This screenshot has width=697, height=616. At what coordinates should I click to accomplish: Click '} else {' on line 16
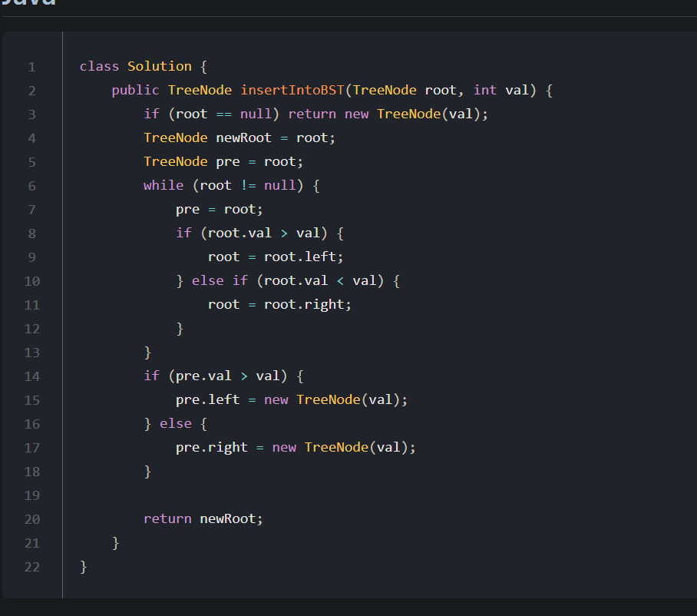pyautogui.click(x=176, y=424)
